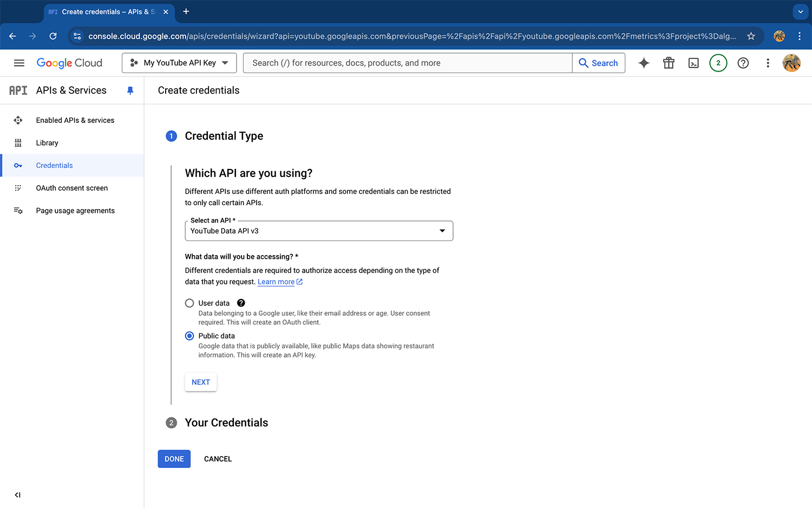Click OAuth consent screen sidebar icon

click(18, 188)
